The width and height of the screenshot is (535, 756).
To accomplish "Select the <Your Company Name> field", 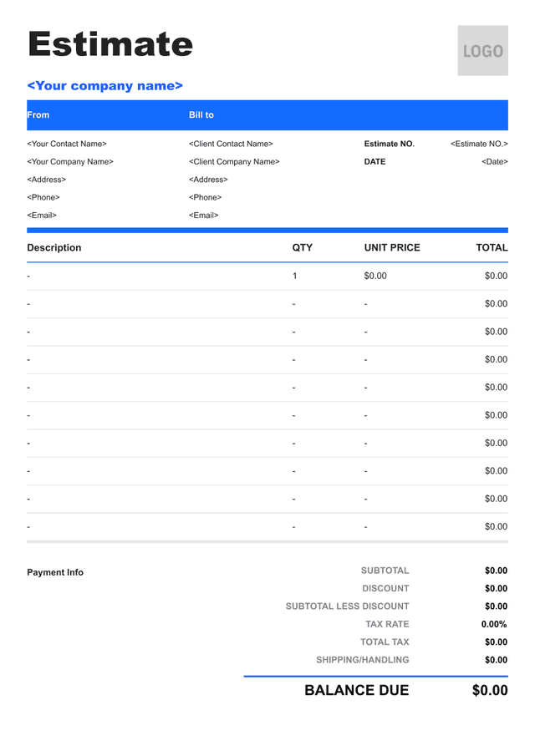I will pos(70,161).
